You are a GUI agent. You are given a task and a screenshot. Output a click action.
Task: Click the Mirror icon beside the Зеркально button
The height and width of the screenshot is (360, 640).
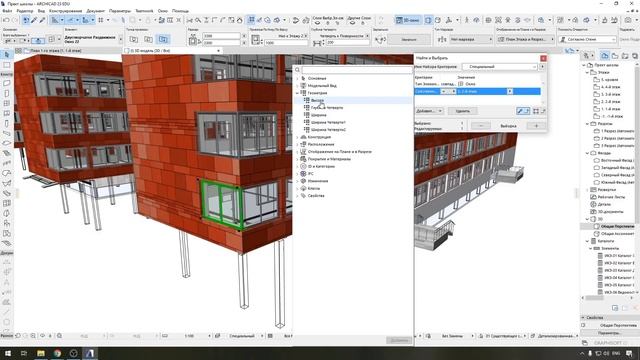coord(380,40)
